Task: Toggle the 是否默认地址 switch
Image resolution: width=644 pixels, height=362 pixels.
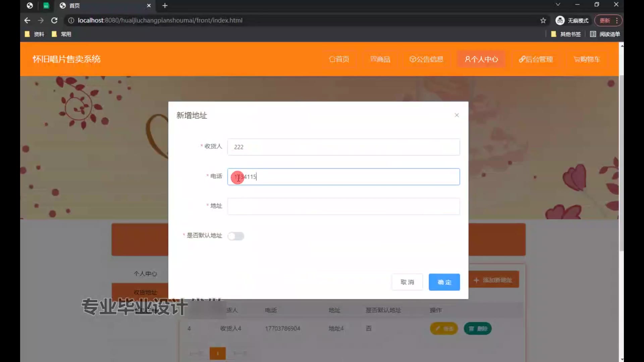Action: click(x=236, y=236)
